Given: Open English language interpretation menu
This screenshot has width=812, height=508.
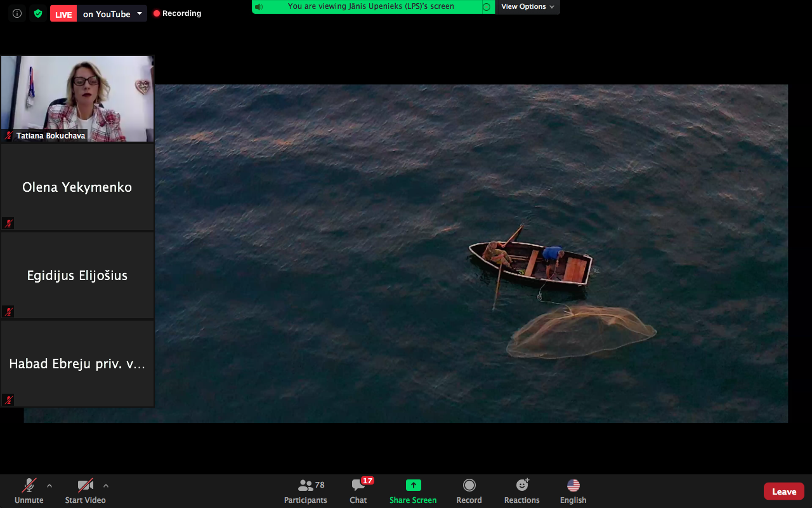Looking at the screenshot, I should pos(573,491).
